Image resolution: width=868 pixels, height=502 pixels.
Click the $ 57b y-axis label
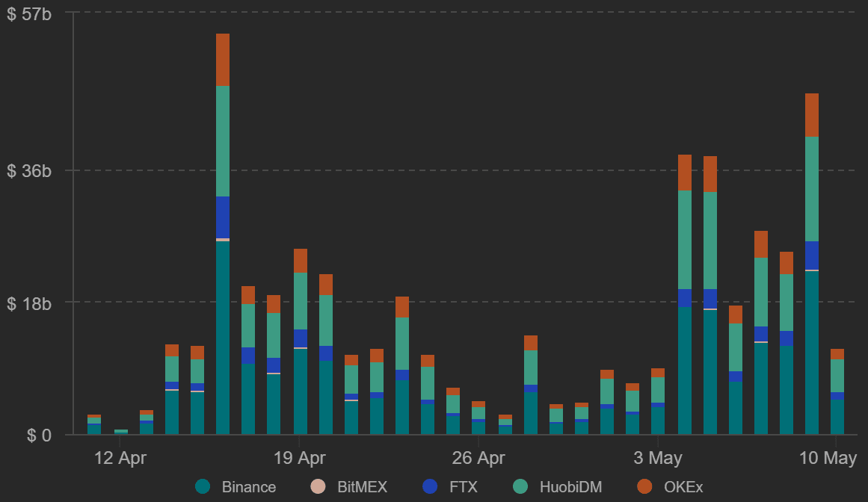[29, 14]
